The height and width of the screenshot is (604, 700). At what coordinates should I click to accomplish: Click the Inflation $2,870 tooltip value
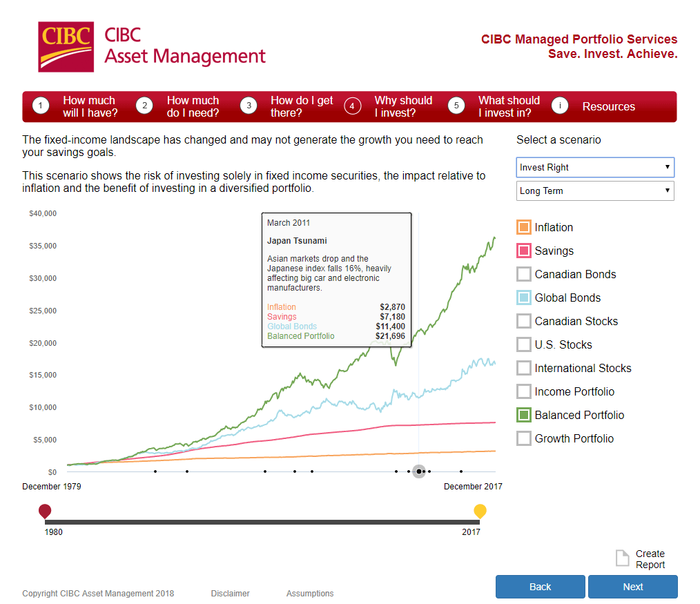[x=392, y=307]
